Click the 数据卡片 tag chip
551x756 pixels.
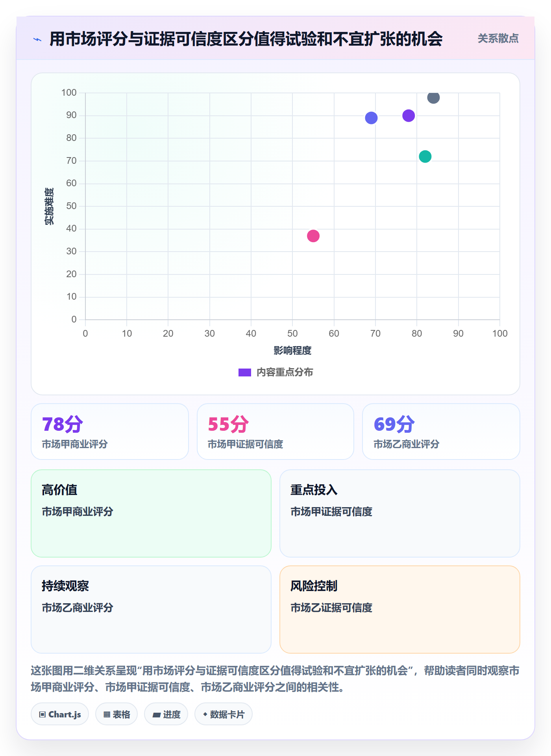[x=224, y=714]
